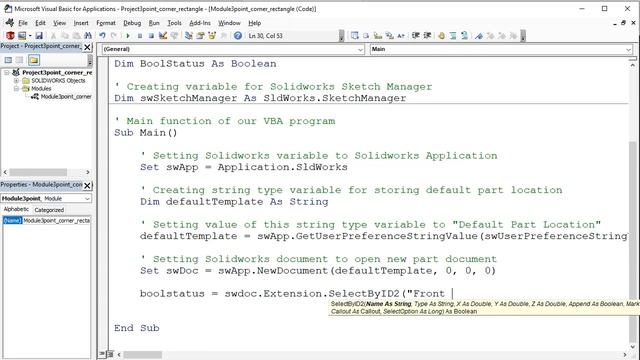Click the Parameter Info icon
640x360 pixels.
coord(389,36)
